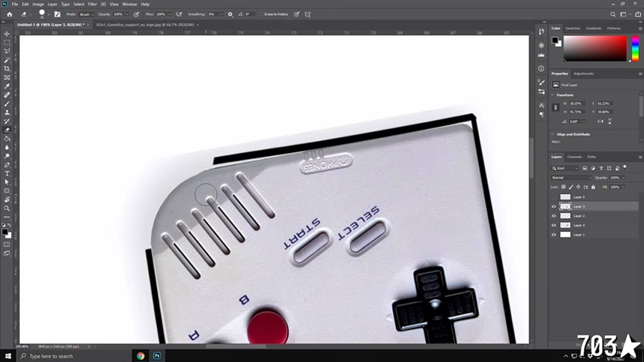Image resolution: width=644 pixels, height=362 pixels.
Task: Open the eraser Mode dropdown
Action: coord(86,14)
